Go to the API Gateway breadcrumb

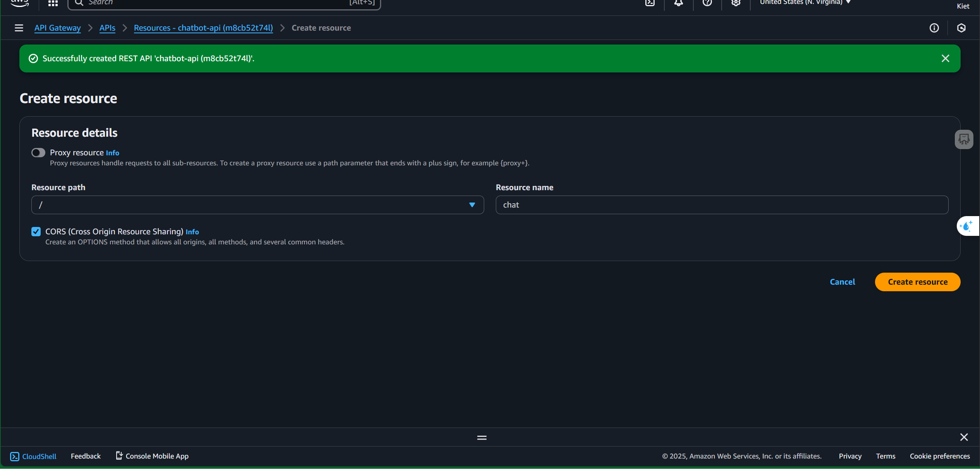[57, 28]
